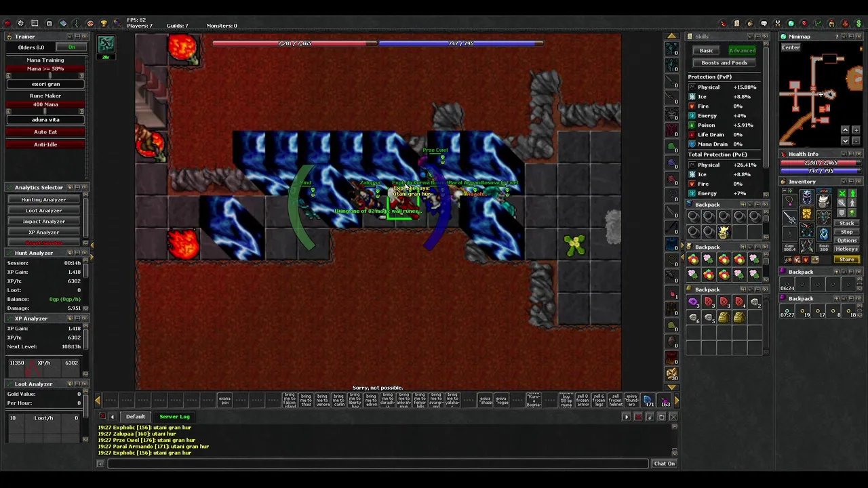This screenshot has height=488, width=868.
Task: Adjust the Rune Maker mana slider
Action: tap(45, 111)
